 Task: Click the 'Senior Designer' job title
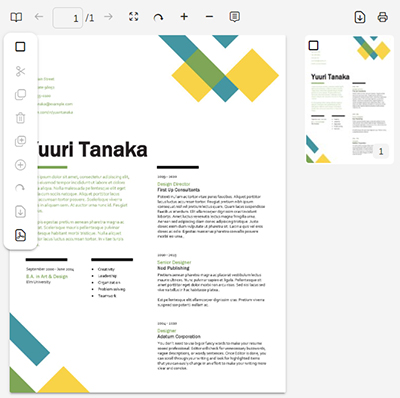[174, 262]
